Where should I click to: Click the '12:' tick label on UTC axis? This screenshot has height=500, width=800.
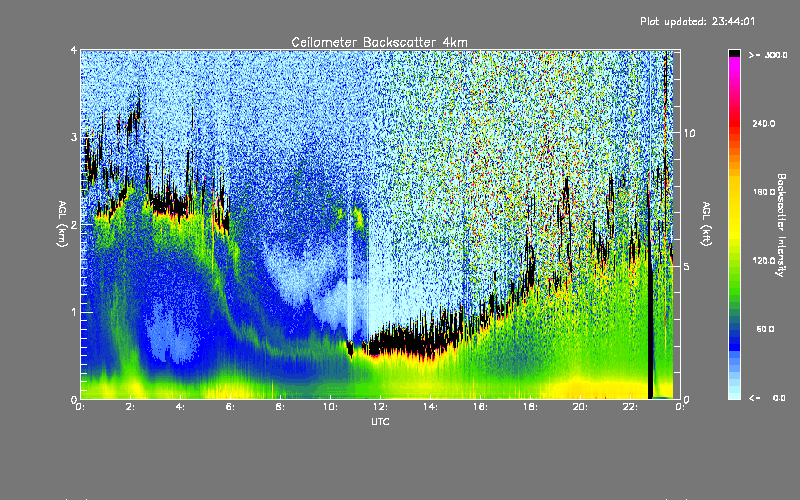coord(381,407)
